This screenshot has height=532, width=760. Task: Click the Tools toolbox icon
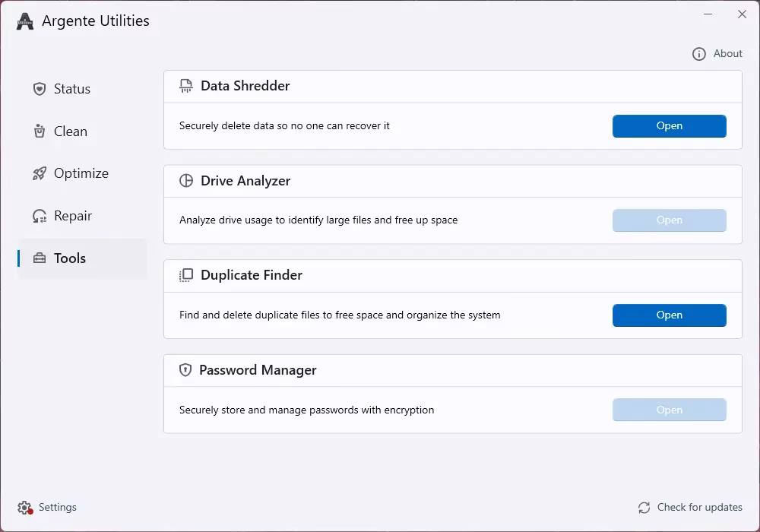pos(39,258)
